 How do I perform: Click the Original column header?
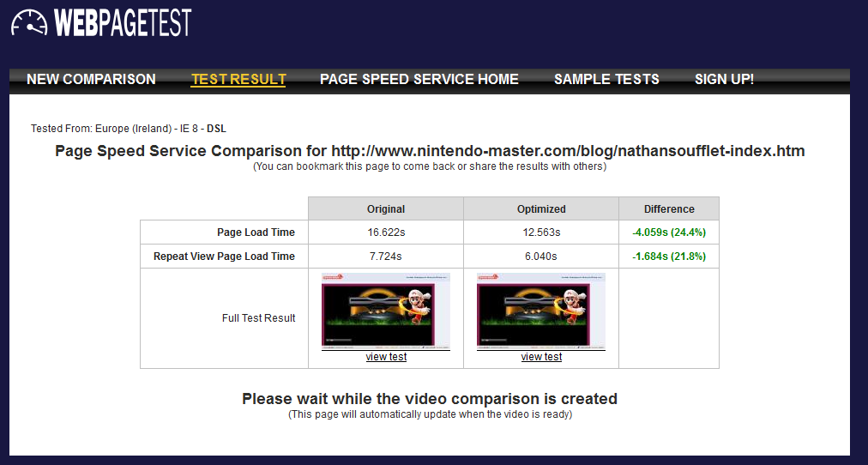click(x=386, y=209)
